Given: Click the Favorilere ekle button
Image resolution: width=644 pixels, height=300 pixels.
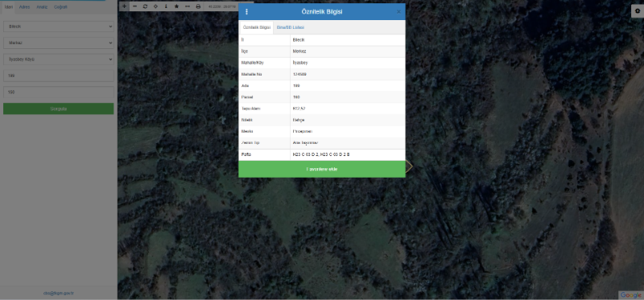Looking at the screenshot, I should 322,169.
